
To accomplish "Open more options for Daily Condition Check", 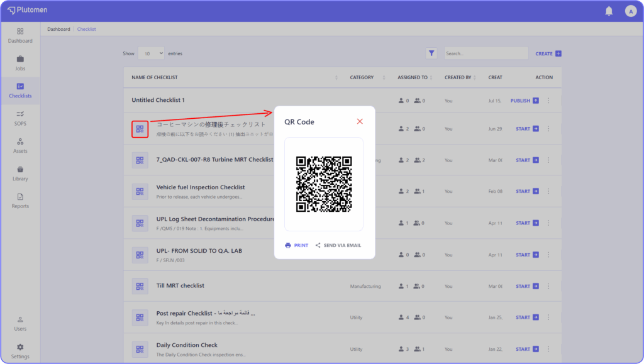I will tap(548, 349).
